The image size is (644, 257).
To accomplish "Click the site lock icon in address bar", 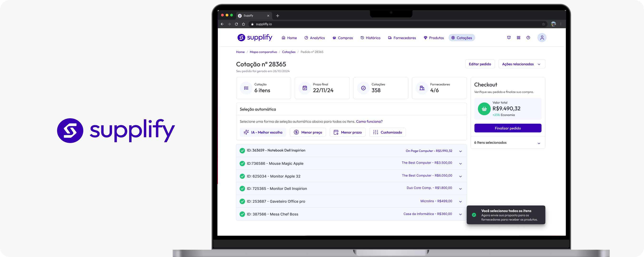I will 252,24.
